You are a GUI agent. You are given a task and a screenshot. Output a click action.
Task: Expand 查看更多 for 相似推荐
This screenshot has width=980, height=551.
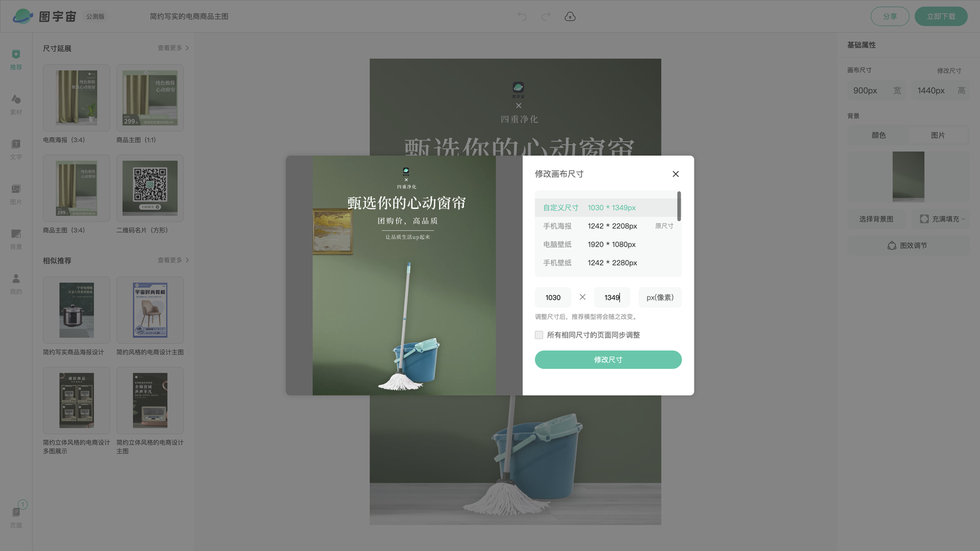pos(173,260)
